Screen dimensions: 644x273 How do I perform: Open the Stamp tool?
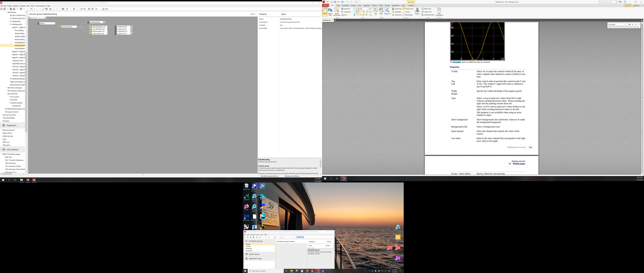click(x=417, y=11)
